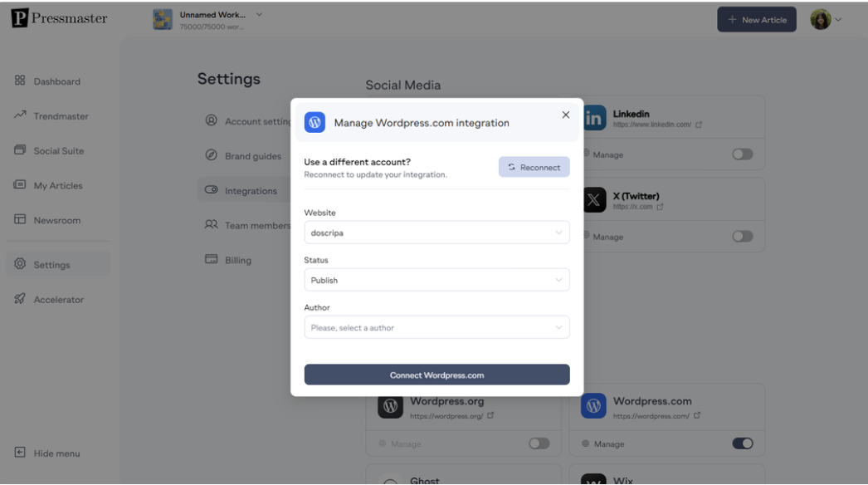Open the x.com external link icon
Screen dimensions: 868x485
coord(660,207)
